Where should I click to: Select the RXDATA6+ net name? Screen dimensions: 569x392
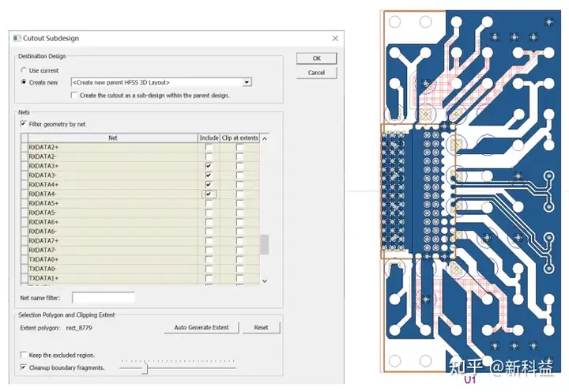tap(43, 222)
